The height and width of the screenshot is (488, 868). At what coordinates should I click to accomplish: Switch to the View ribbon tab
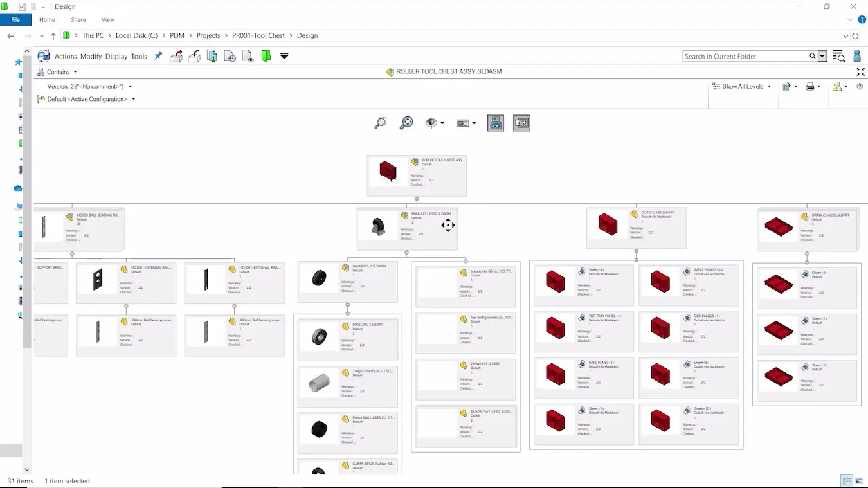pos(108,19)
